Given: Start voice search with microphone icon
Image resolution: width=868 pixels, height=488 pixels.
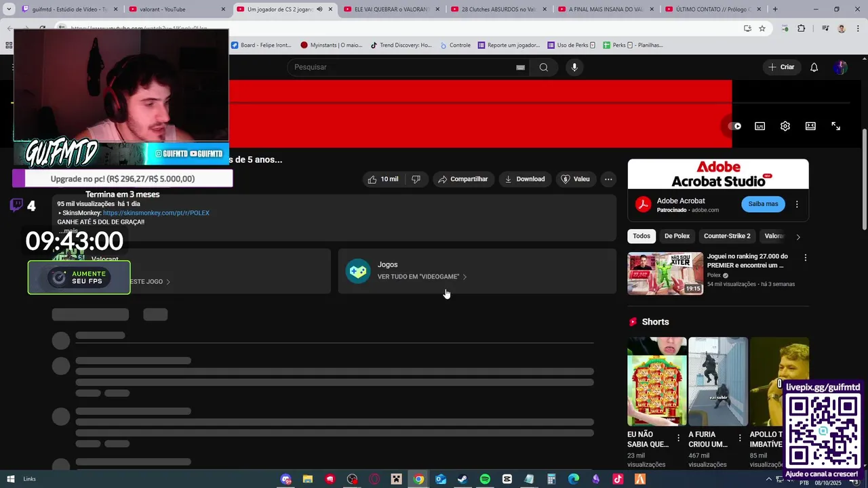Looking at the screenshot, I should [x=574, y=67].
